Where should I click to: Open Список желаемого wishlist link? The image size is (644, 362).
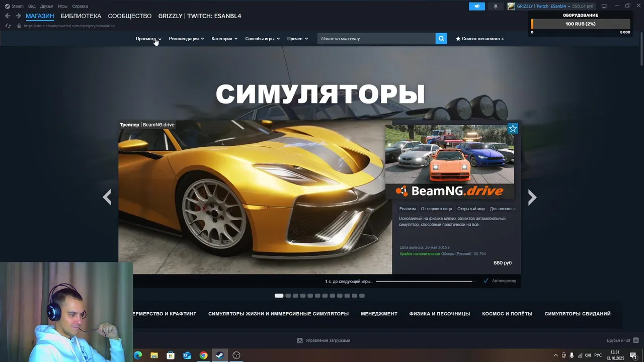(481, 39)
